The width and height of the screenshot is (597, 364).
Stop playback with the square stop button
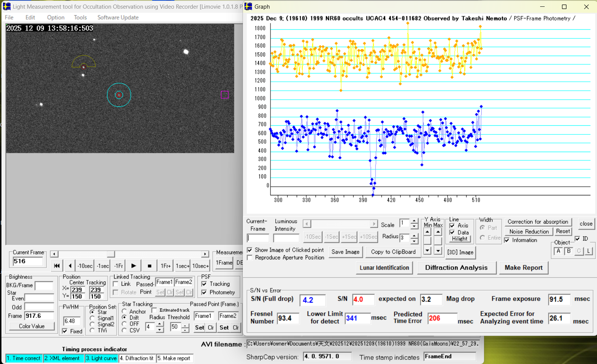(150, 266)
